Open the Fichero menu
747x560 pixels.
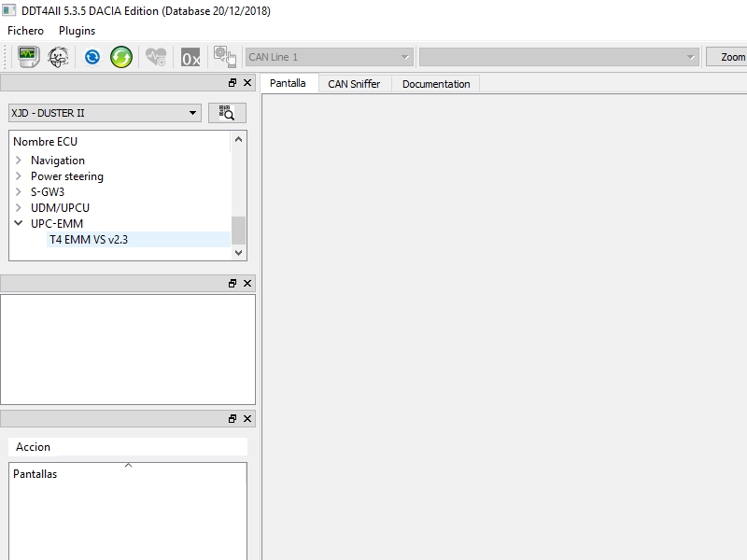pos(26,31)
